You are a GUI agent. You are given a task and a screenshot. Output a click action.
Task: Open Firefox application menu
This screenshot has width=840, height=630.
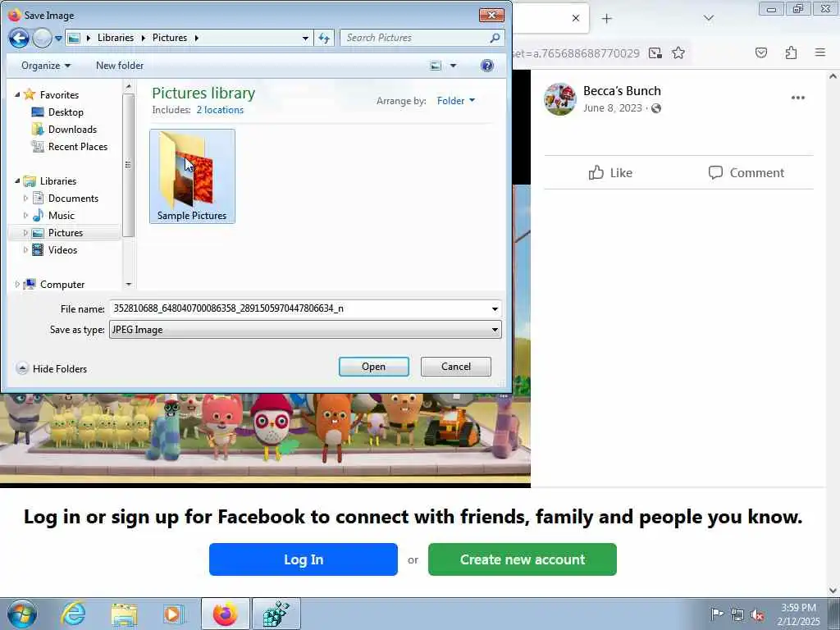tap(820, 52)
